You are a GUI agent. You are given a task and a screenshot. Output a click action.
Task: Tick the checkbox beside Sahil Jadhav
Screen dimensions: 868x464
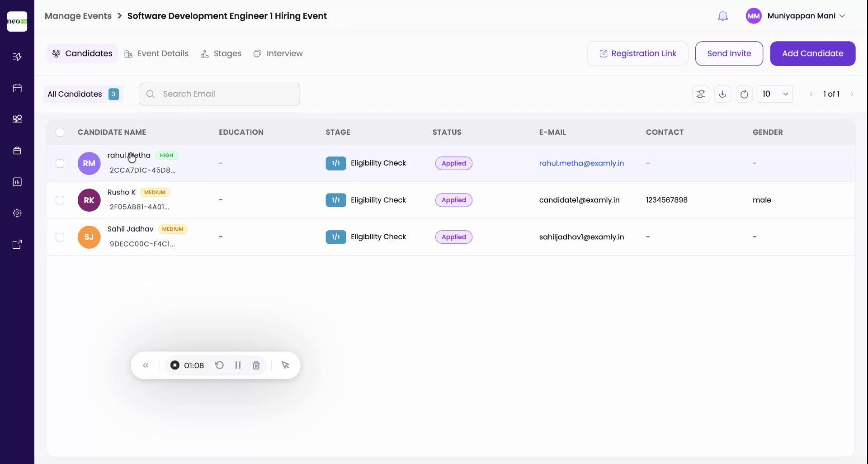point(60,237)
